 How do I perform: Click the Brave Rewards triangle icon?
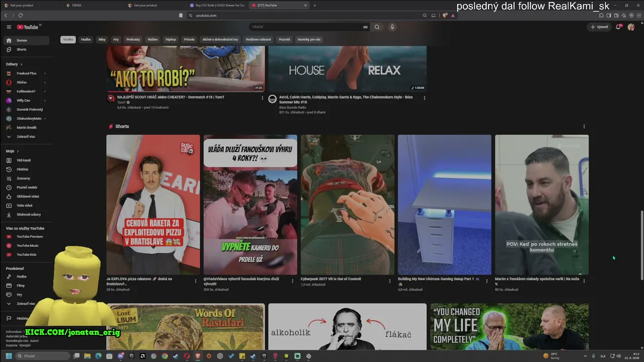452,16
